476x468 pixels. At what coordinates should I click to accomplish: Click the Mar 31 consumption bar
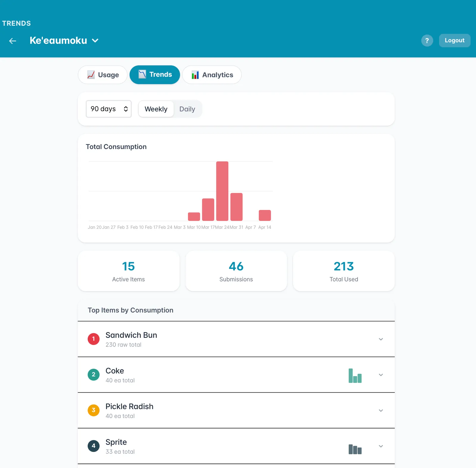[237, 207]
